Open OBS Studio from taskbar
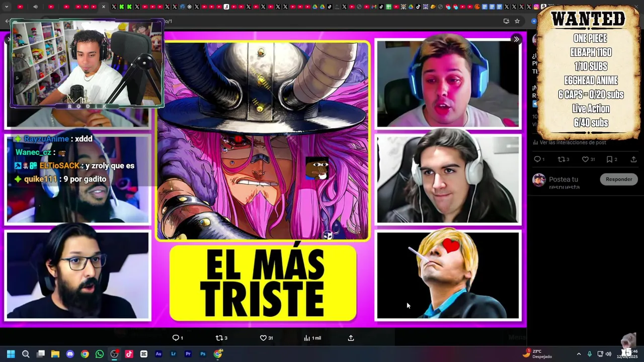This screenshot has height=362, width=644. [x=114, y=354]
